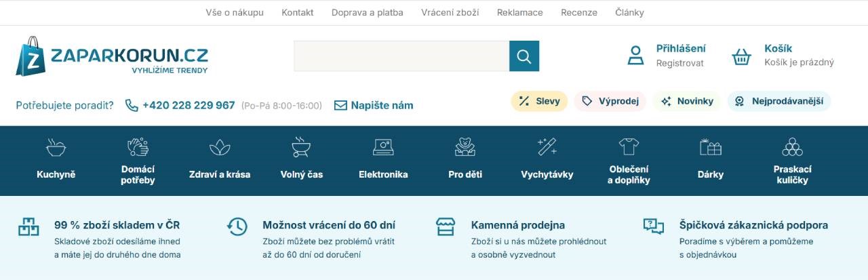This screenshot has height=280, width=868.
Task: Click the user profile icon
Action: (x=635, y=56)
